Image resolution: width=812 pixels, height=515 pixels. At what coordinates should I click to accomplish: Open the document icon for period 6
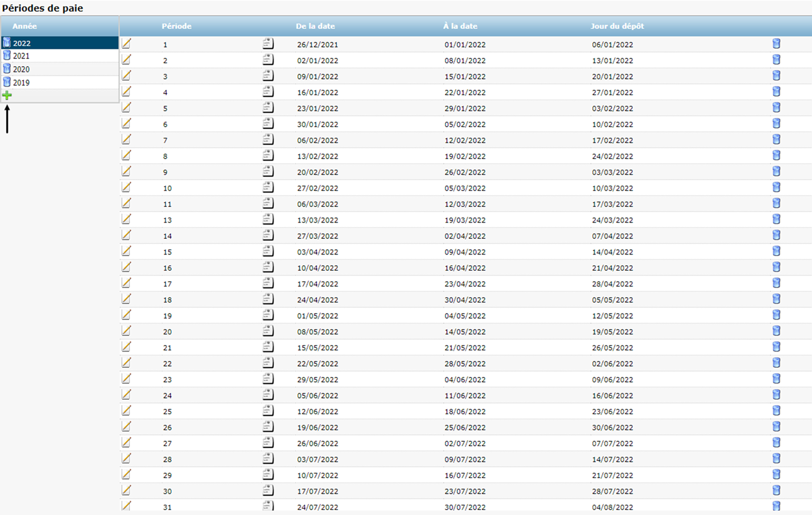tap(268, 123)
